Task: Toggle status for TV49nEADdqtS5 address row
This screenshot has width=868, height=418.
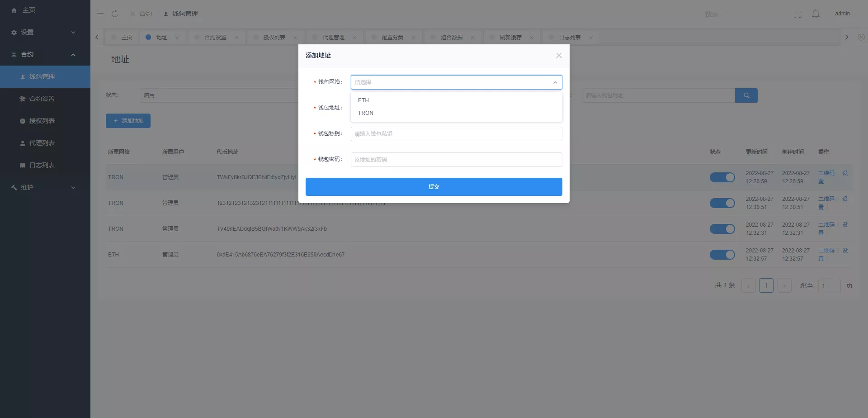Action: 722,229
